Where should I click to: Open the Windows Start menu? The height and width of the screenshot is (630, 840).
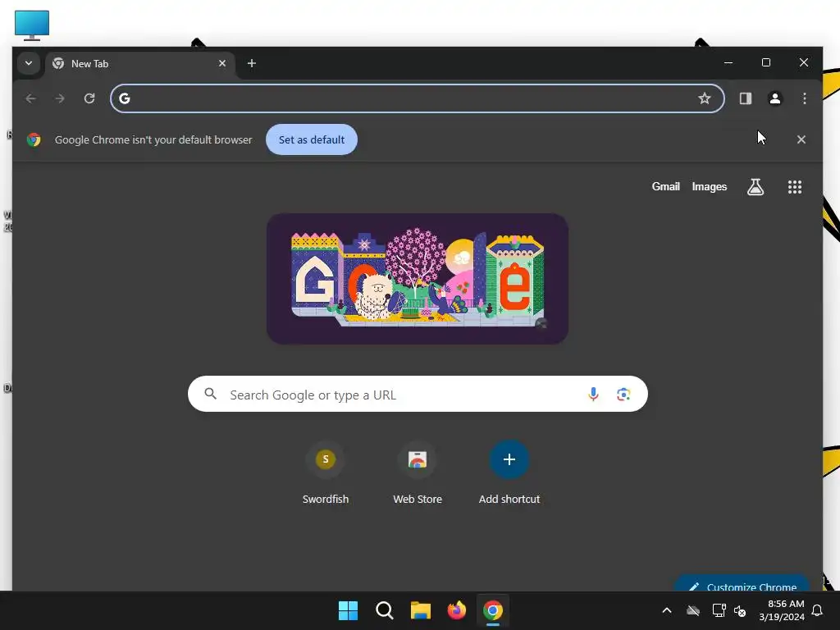348,610
